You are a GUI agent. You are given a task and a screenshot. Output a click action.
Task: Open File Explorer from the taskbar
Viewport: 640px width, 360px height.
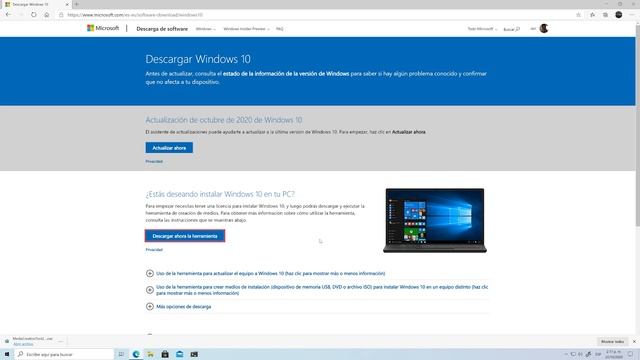151,354
